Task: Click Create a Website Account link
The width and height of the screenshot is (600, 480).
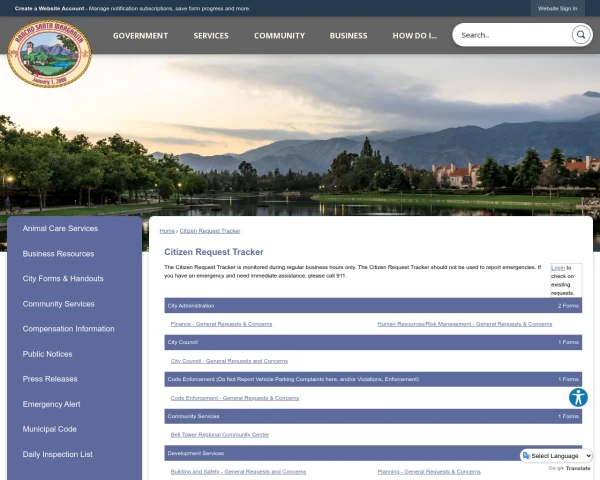Action: [49, 8]
